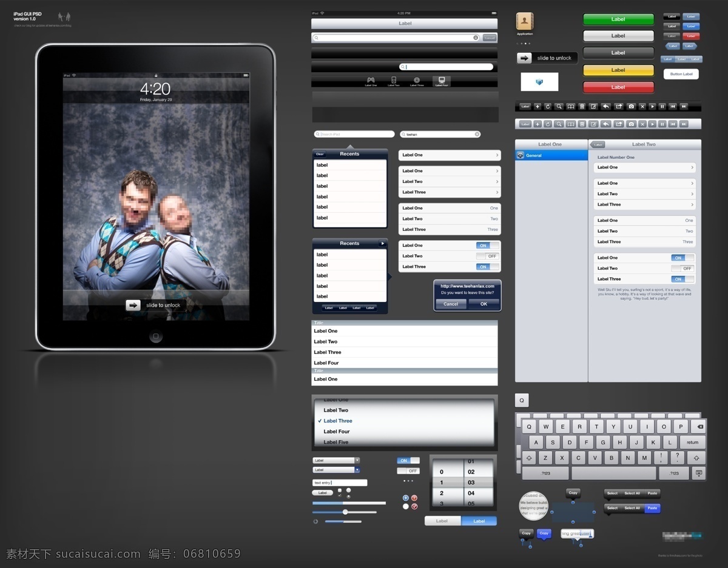Image resolution: width=728 pixels, height=568 pixels.
Task: Click Cancel in the teehanlax alert
Action: [x=451, y=304]
